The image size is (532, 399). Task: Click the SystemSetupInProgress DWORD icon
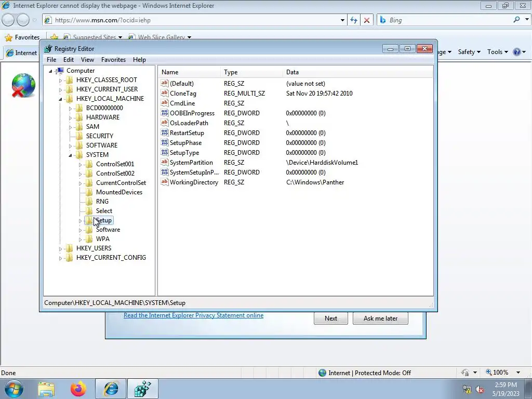click(165, 172)
